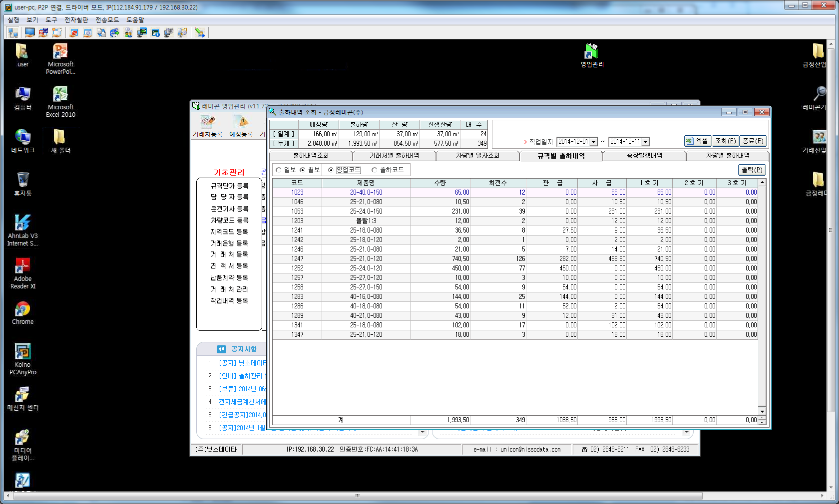The width and height of the screenshot is (839, 504).
Task: Switch to the 거래처별 출하내역 tab
Action: [x=394, y=156]
